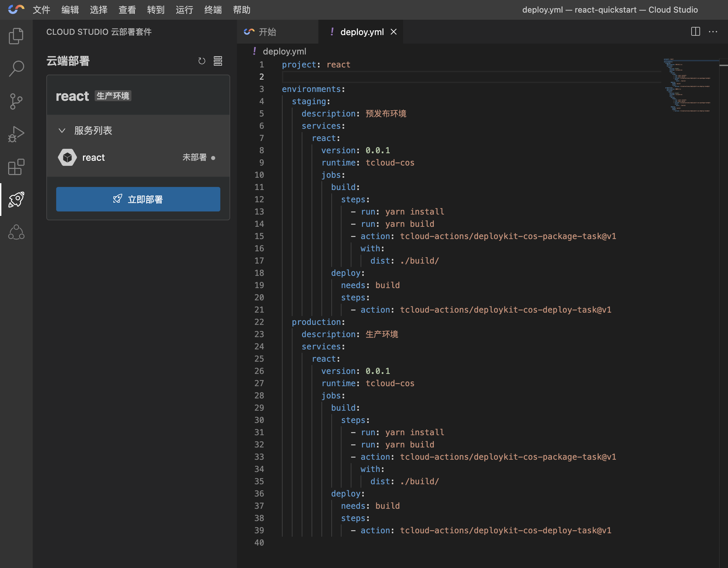Open Run and Debug icon
728x568 pixels.
(16, 134)
